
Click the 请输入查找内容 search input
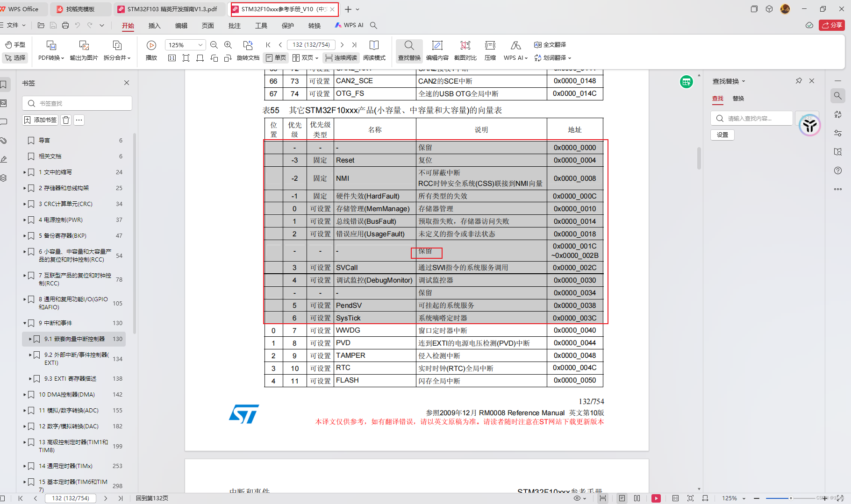click(x=751, y=119)
